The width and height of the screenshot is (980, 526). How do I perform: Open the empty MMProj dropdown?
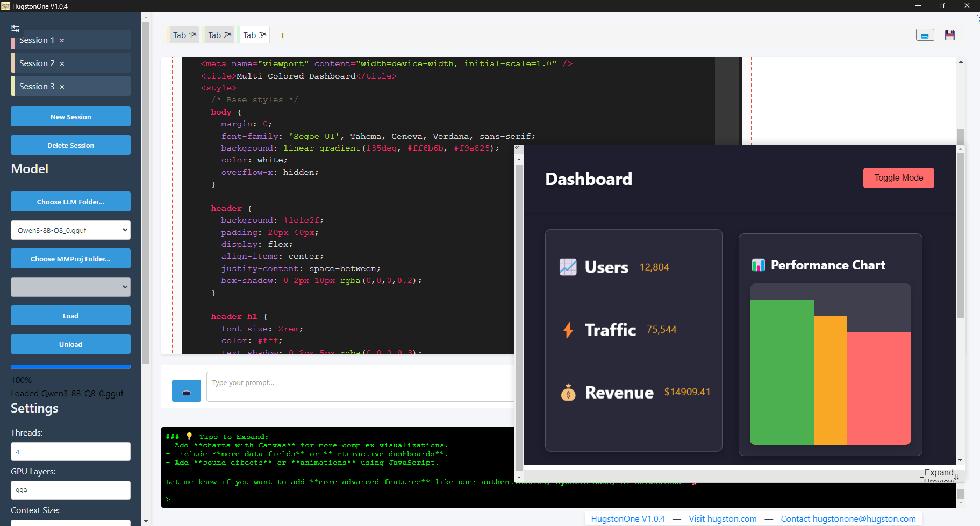click(x=70, y=287)
